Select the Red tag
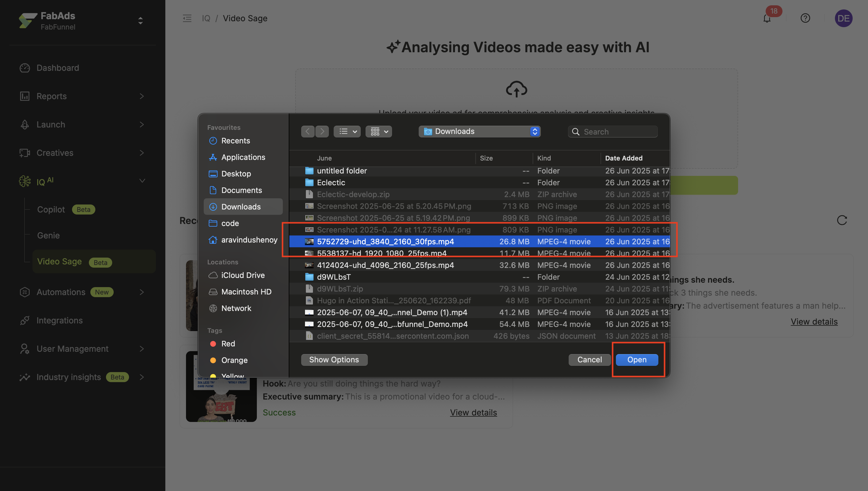The height and width of the screenshot is (491, 868). coord(228,344)
